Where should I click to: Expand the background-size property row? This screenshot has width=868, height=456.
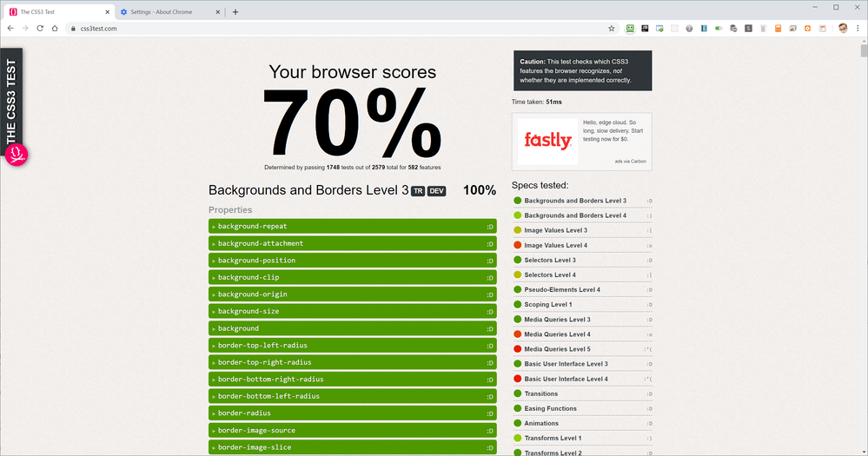tap(352, 311)
